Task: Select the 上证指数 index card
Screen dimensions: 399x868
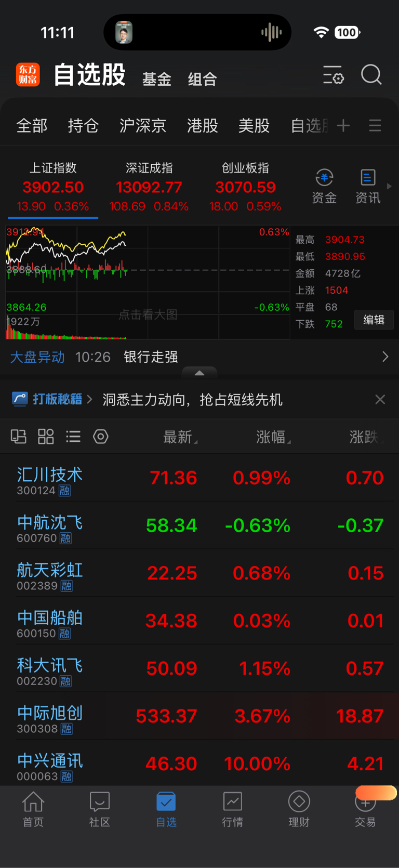Action: pos(53,187)
